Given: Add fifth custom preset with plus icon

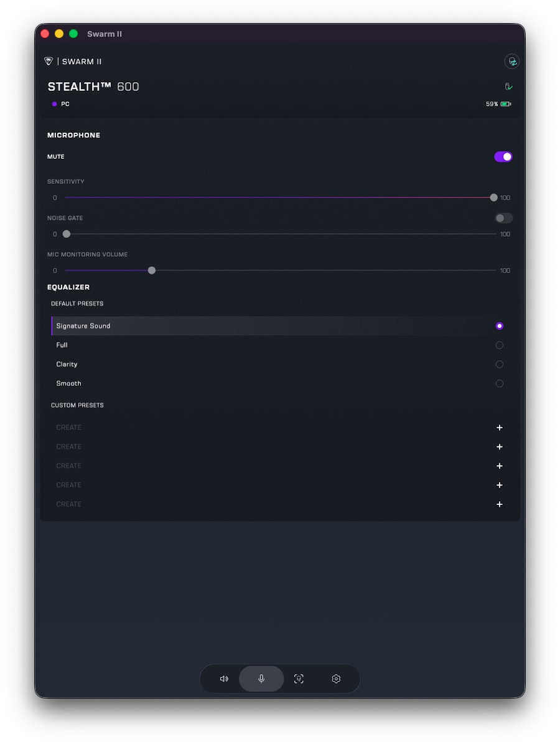Looking at the screenshot, I should click(x=499, y=504).
